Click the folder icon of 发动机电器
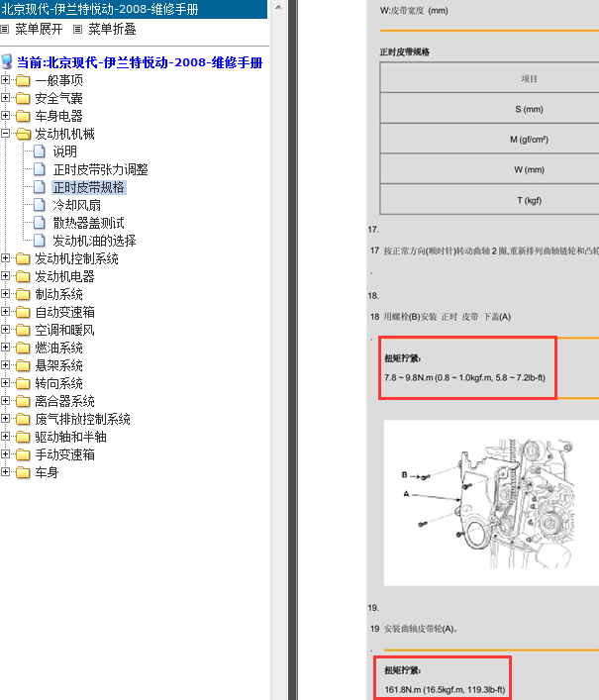This screenshot has width=599, height=700. click(23, 276)
